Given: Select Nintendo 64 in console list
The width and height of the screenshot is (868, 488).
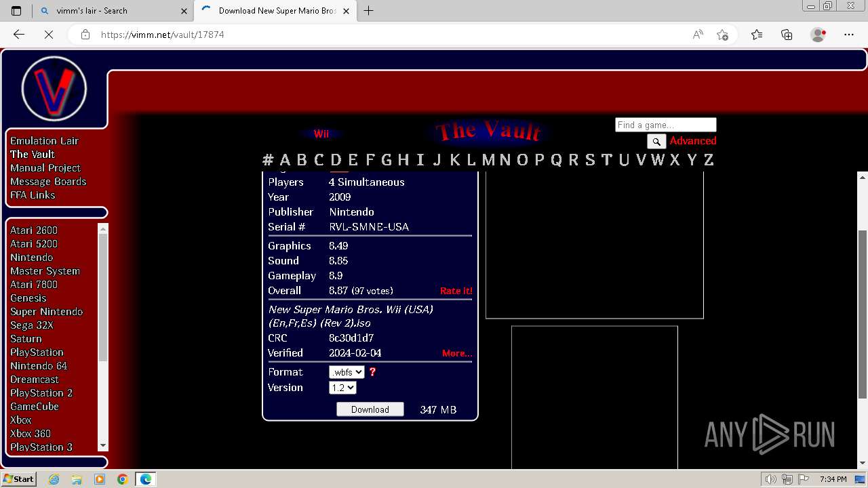Looking at the screenshot, I should [39, 366].
